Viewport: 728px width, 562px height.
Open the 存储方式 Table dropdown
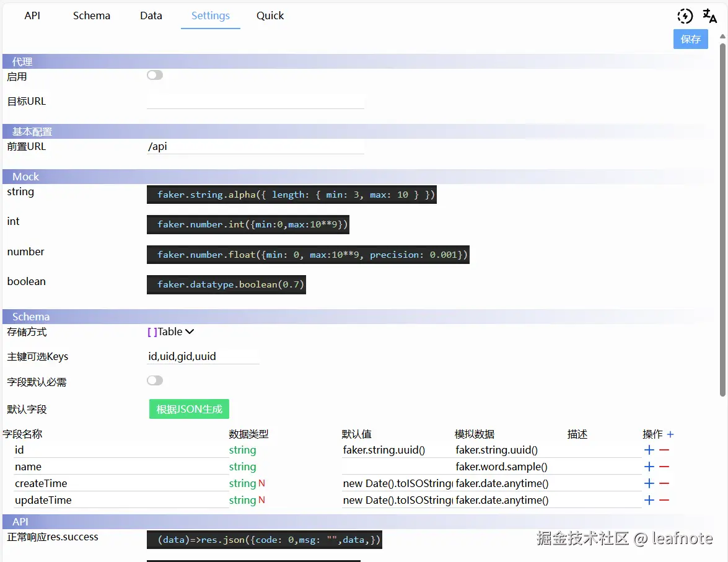click(170, 331)
